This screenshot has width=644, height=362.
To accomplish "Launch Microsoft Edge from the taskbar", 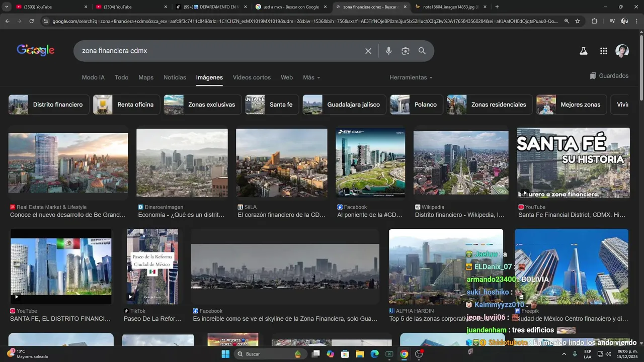I will [374, 354].
